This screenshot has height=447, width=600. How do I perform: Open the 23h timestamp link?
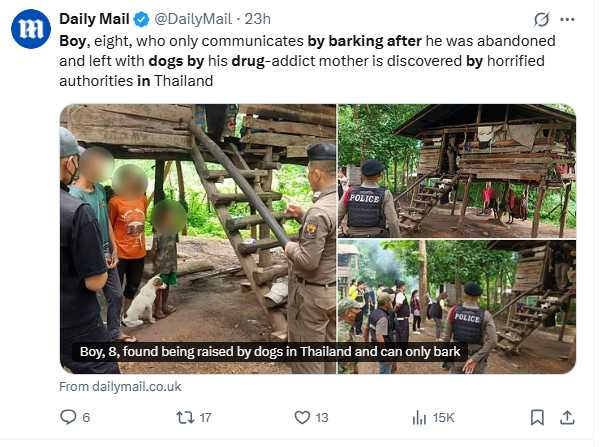[x=257, y=19]
